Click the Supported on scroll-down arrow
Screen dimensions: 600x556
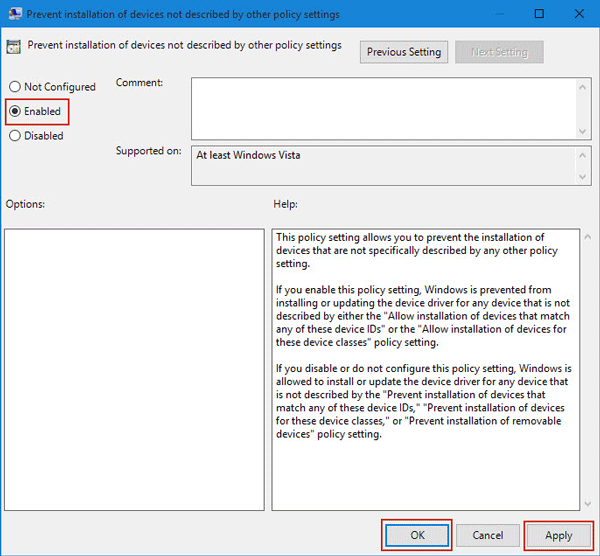tap(582, 177)
